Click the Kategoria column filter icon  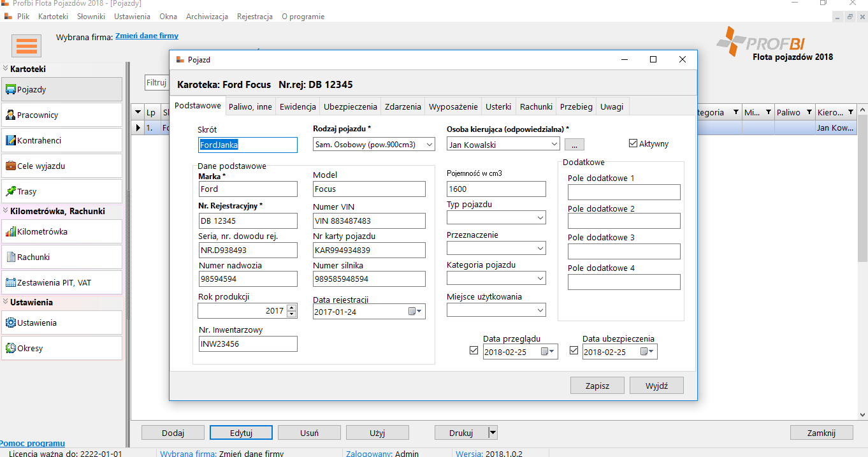(736, 112)
